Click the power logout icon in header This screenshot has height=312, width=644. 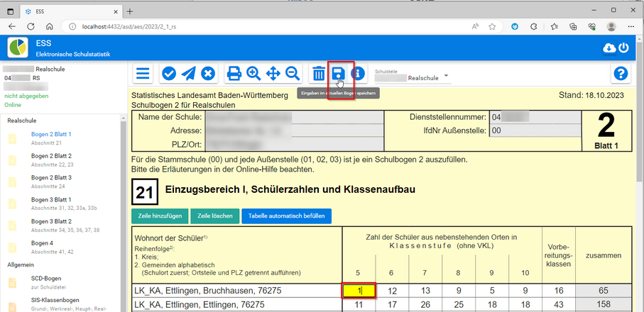pos(623,48)
